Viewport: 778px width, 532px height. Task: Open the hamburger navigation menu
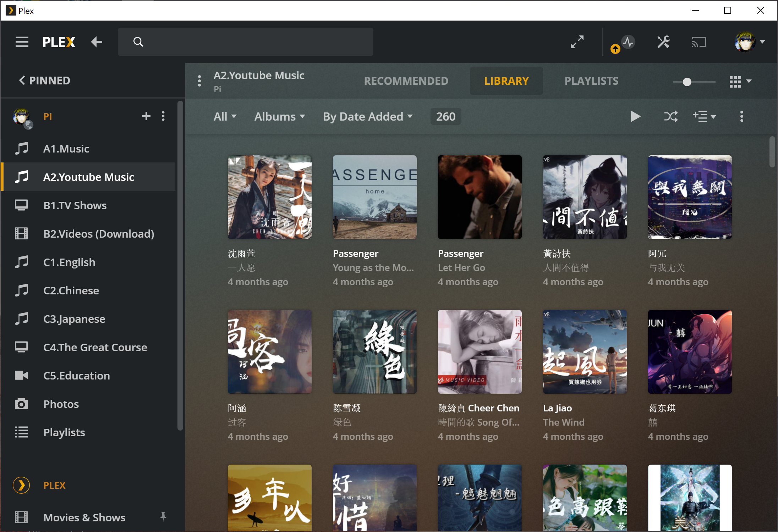[22, 42]
